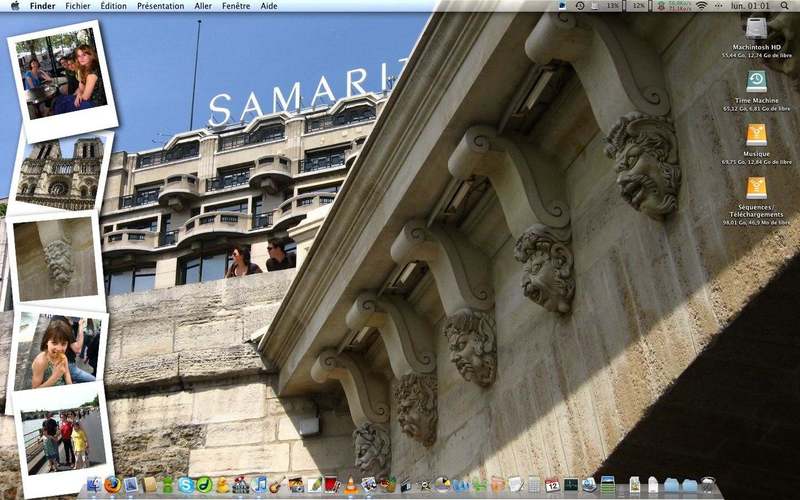Screen dimensions: 800x500
Task: Click the stone mask carving polaroid
Action: coord(55,260)
